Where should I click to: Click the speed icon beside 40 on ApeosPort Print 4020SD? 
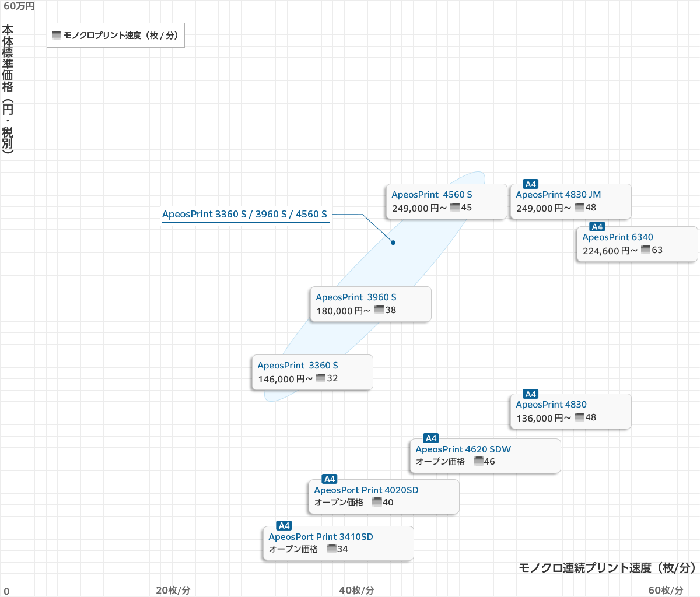tap(377, 502)
